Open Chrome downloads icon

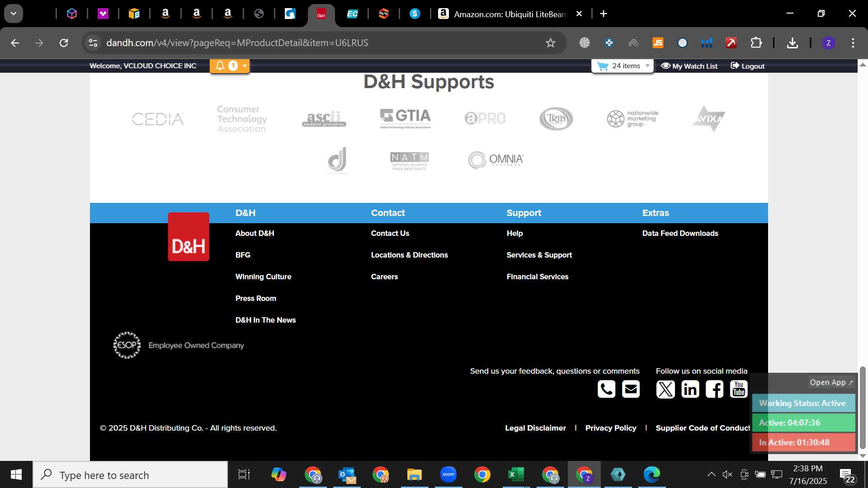tap(792, 43)
